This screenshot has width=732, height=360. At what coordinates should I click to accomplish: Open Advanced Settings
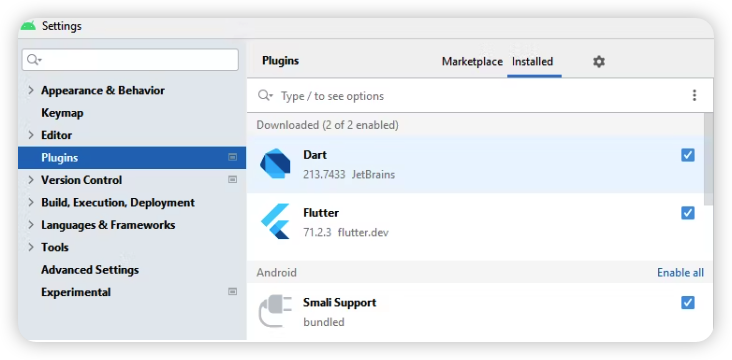[90, 270]
